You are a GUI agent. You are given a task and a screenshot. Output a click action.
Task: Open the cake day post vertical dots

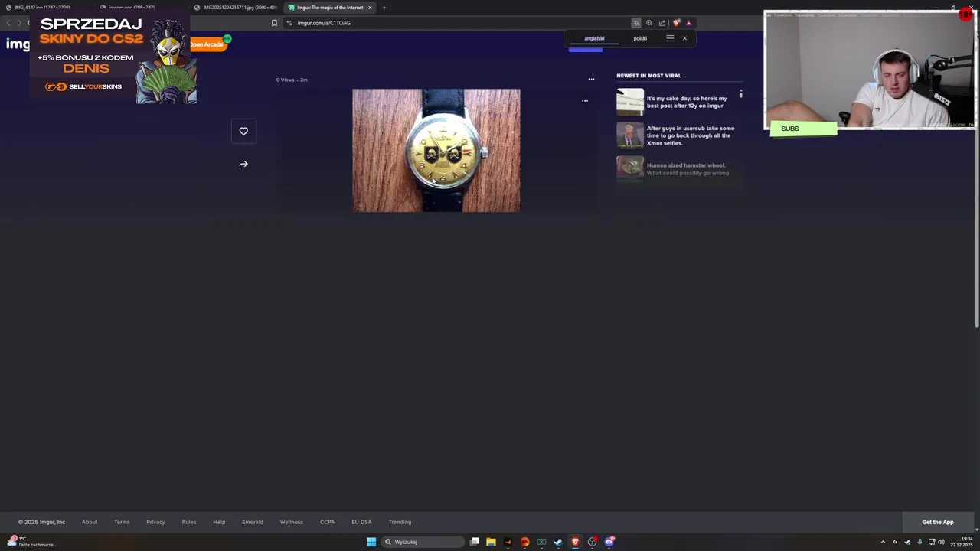tap(740, 94)
